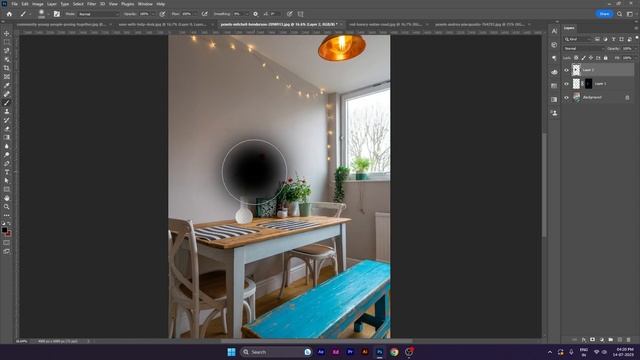The height and width of the screenshot is (360, 640).
Task: Open the Opacity slider dropdown in options bar
Action: pos(153,14)
